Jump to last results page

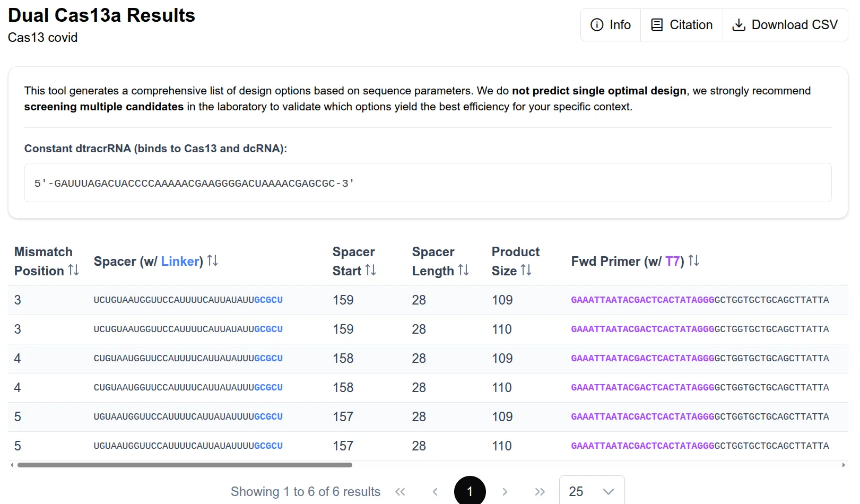540,492
